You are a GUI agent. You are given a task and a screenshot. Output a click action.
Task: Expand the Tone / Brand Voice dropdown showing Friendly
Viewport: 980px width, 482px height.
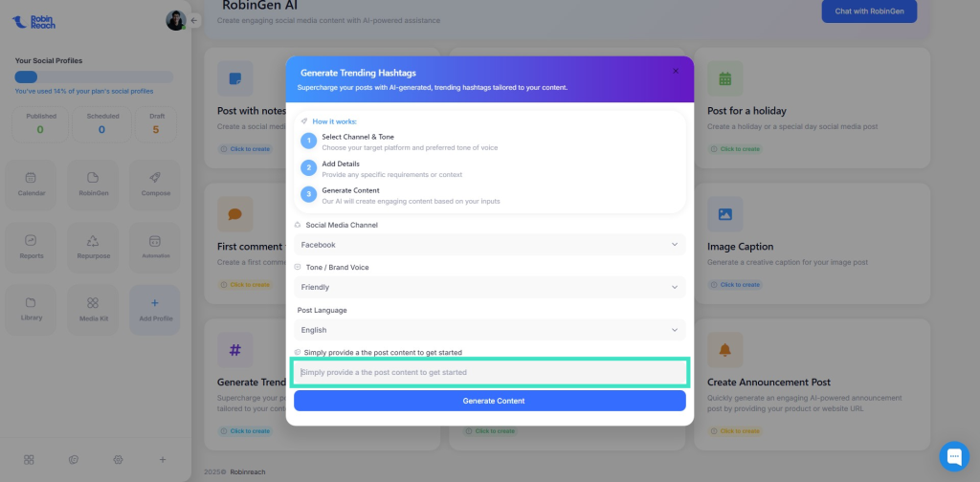click(x=489, y=287)
